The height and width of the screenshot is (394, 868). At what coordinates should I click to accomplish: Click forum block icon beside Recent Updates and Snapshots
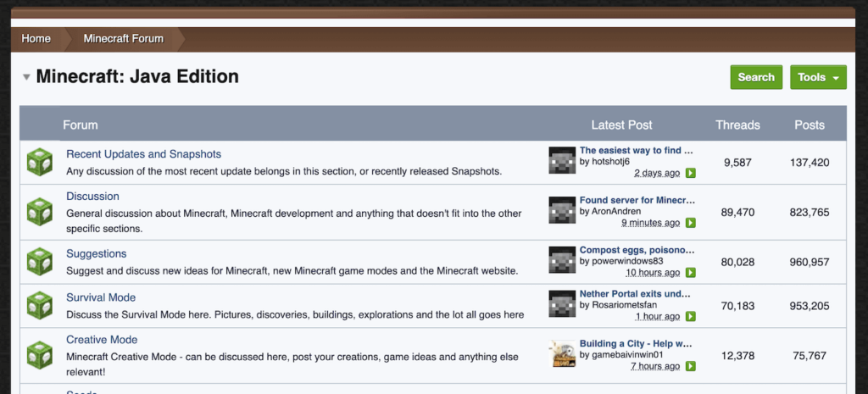[39, 162]
